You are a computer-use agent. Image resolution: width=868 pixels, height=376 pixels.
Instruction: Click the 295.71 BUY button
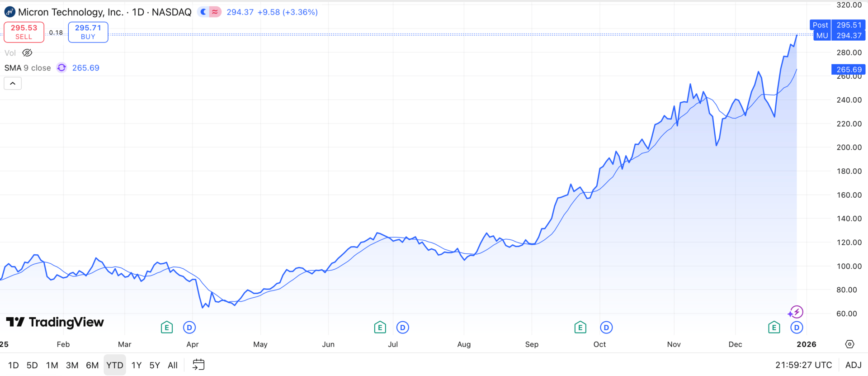[x=88, y=32]
